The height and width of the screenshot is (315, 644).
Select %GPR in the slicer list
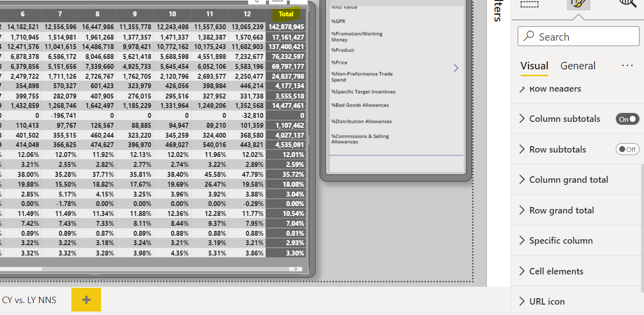point(337,22)
